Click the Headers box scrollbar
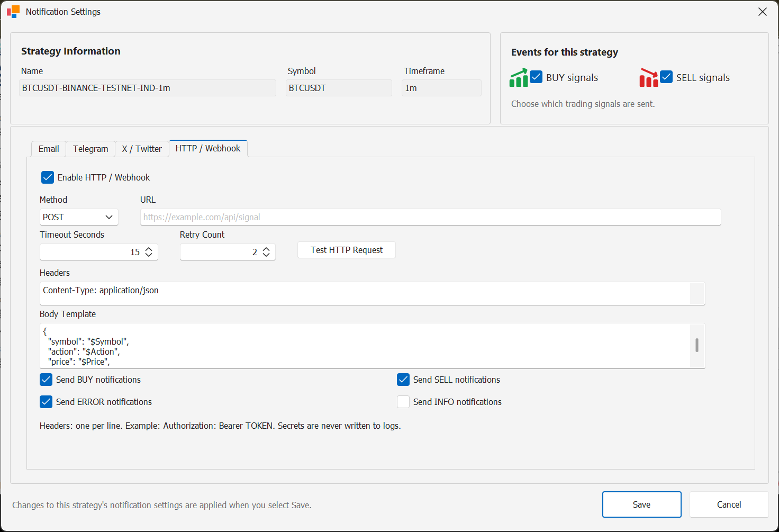779x532 pixels. [698, 293]
